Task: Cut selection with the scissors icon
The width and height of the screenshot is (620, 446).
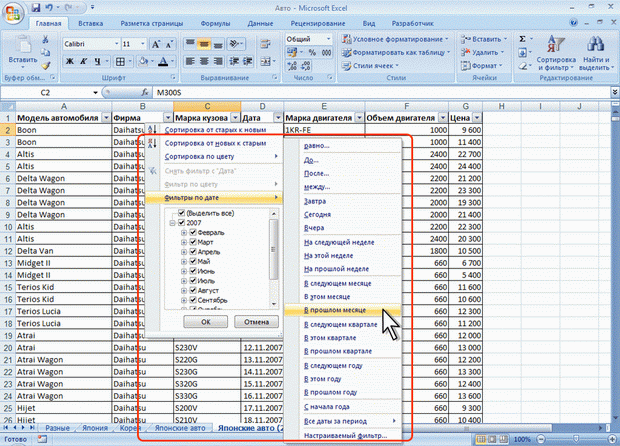Action: pos(45,40)
